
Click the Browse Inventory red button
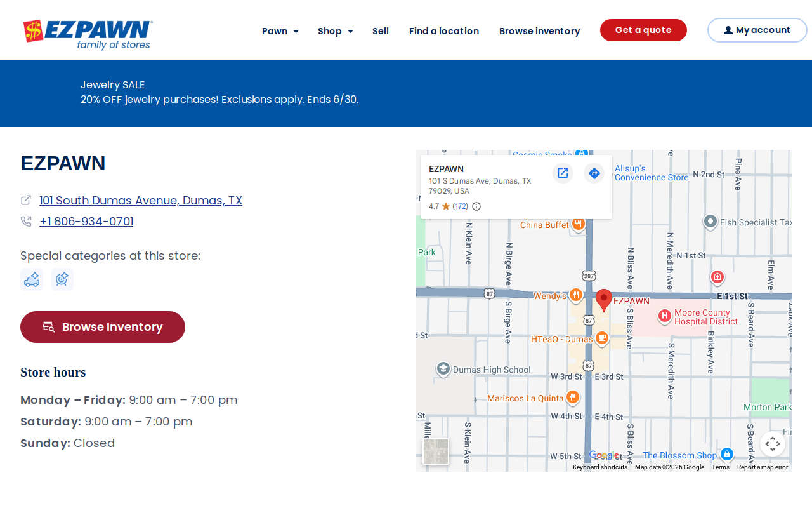103,327
